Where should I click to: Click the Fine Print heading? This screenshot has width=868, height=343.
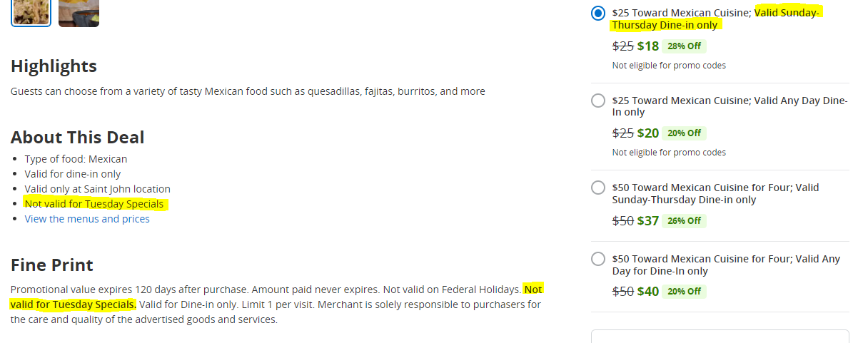(52, 265)
